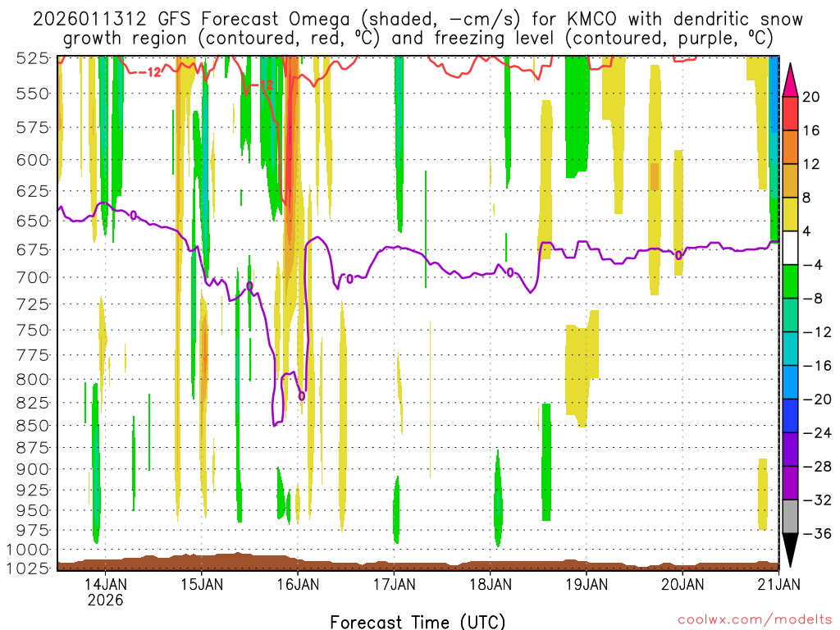Click the 800 pressure level label
840x630 pixels.
point(32,379)
